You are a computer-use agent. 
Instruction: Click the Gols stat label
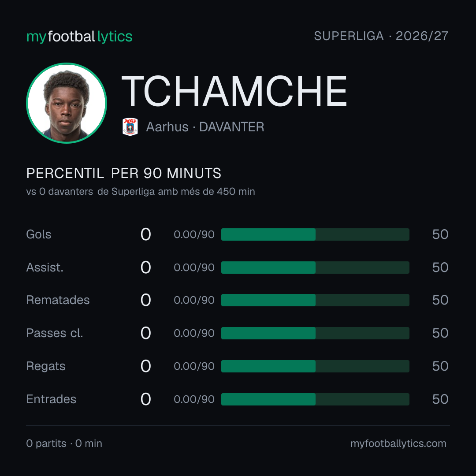pyautogui.click(x=38, y=234)
